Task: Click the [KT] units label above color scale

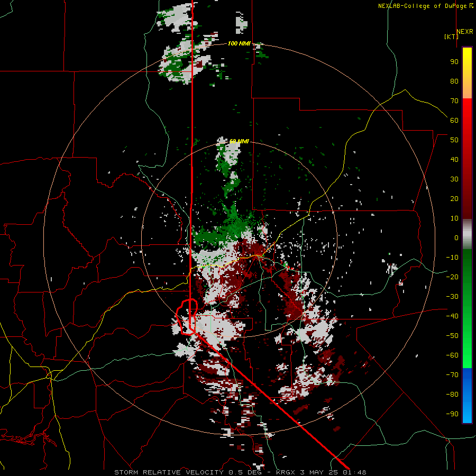Action: pos(452,36)
